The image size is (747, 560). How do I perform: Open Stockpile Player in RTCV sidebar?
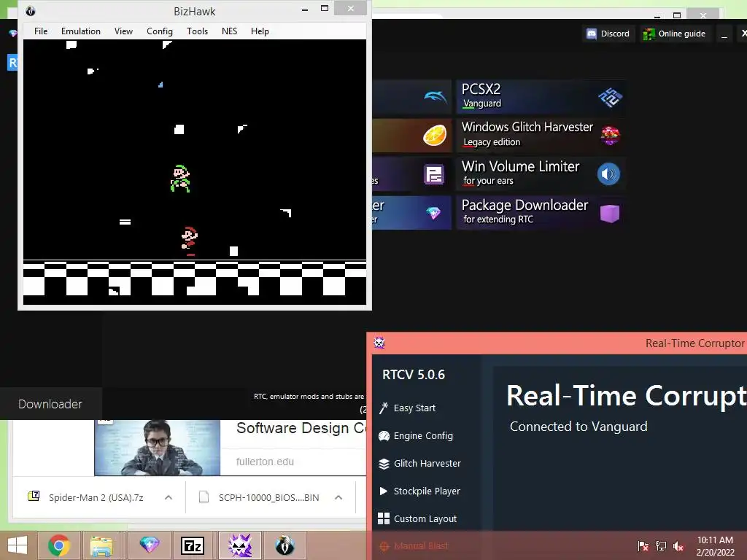tap(427, 491)
